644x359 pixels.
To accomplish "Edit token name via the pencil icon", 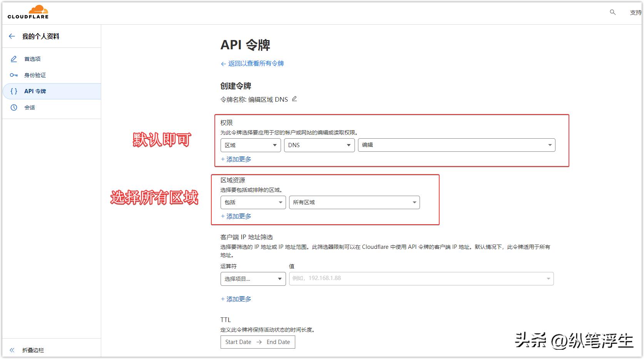I will click(294, 99).
